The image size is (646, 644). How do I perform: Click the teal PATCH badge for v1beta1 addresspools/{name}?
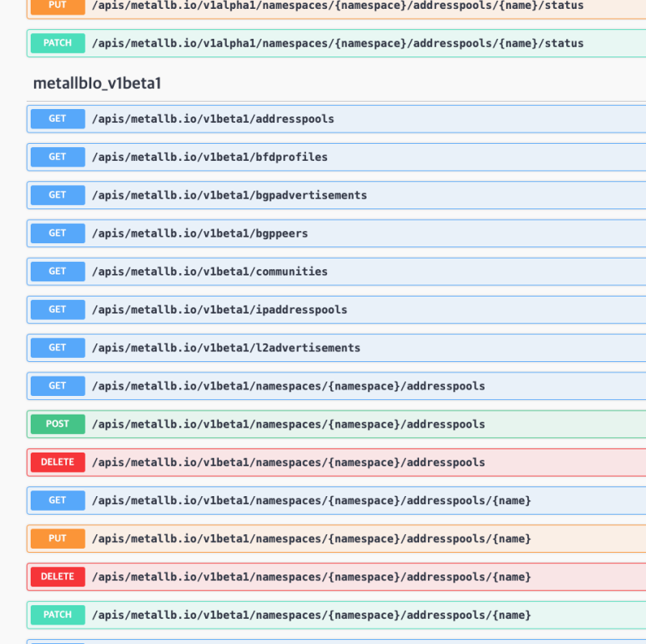click(57, 615)
